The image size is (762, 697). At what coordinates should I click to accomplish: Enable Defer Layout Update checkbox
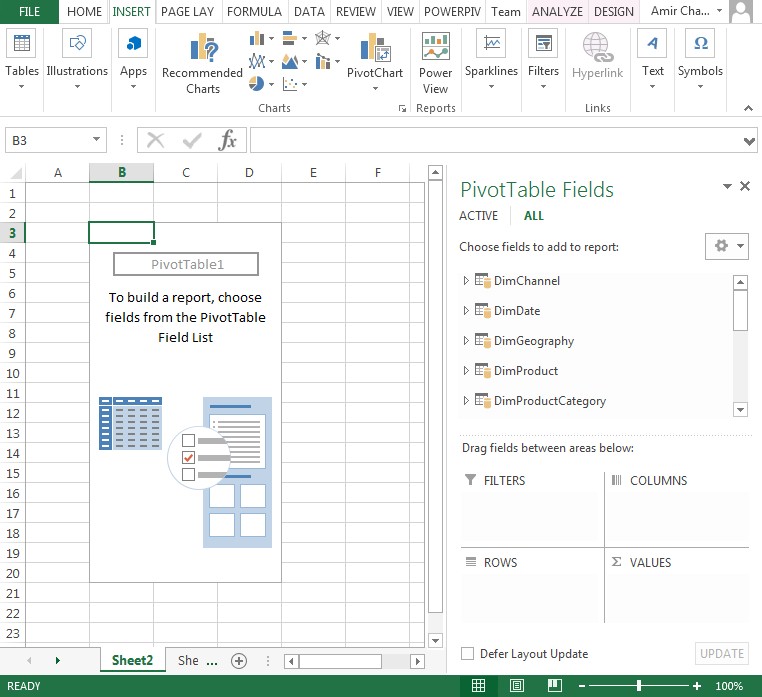click(x=467, y=654)
